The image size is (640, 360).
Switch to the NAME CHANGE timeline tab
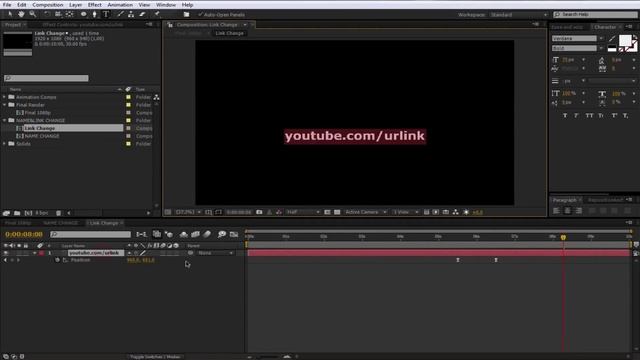[60, 223]
